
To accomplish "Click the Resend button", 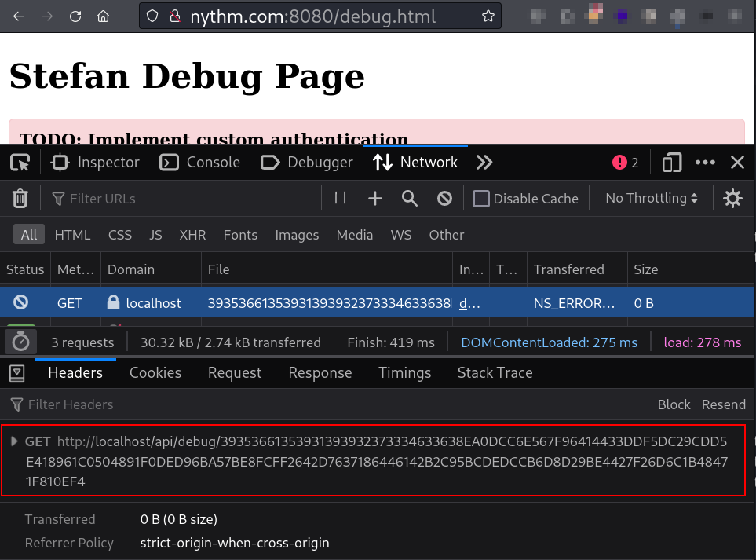I will (x=723, y=404).
